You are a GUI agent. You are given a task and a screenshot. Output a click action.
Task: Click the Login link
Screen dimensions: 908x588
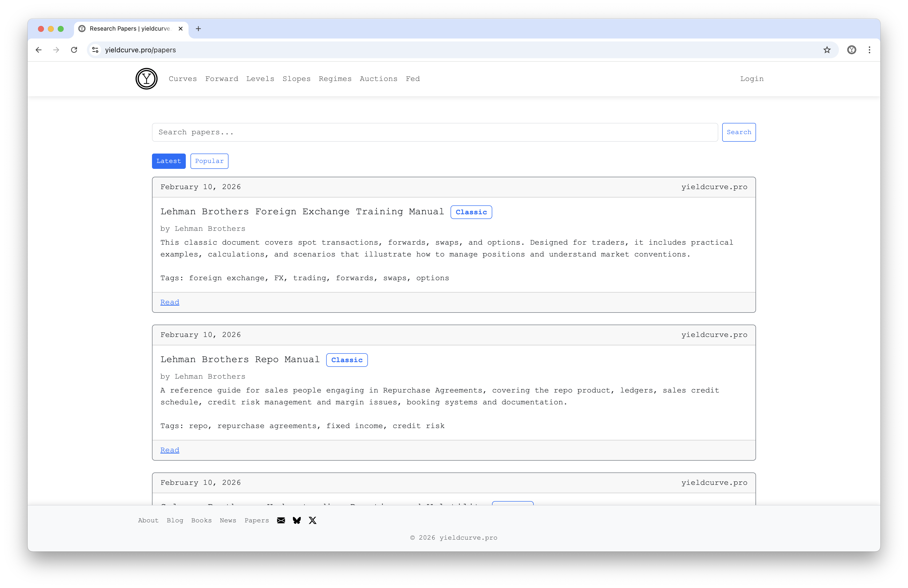tap(752, 78)
